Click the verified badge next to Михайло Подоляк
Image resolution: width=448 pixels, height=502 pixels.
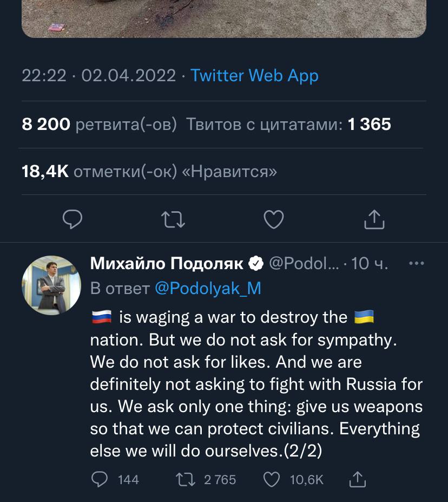click(256, 264)
